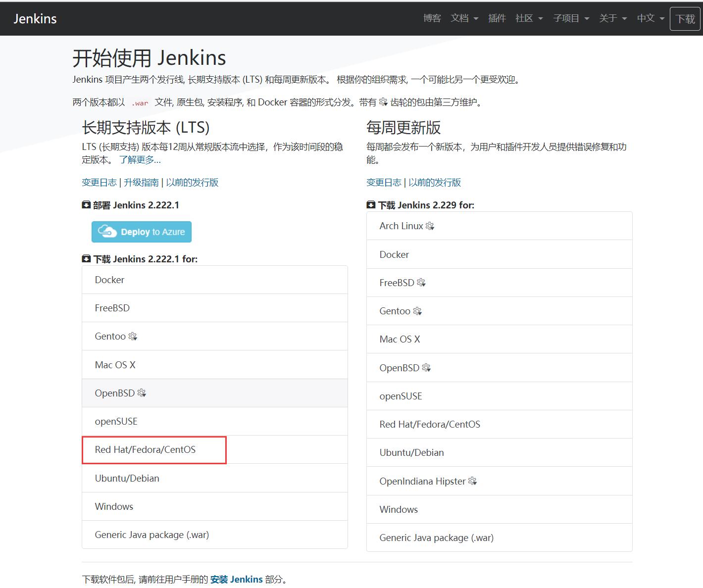Open the 插件 nav item

click(x=497, y=18)
